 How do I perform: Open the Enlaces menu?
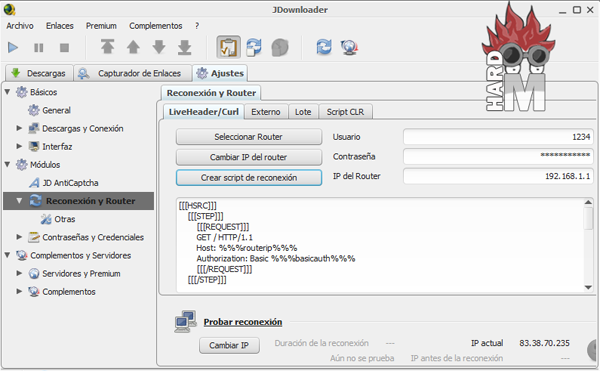point(60,26)
